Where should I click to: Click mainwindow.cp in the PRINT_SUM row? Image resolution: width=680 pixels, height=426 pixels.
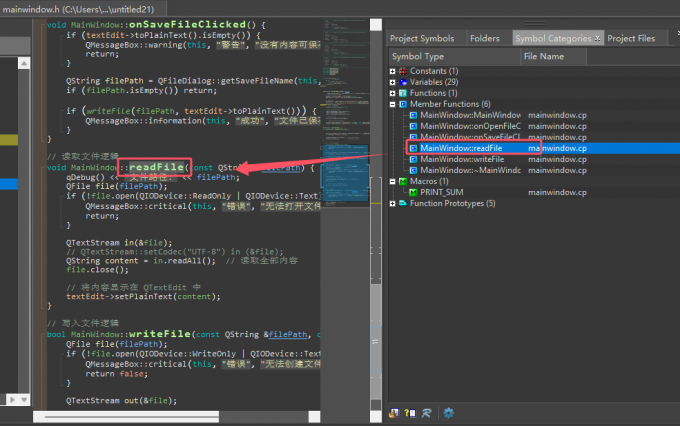tap(557, 192)
